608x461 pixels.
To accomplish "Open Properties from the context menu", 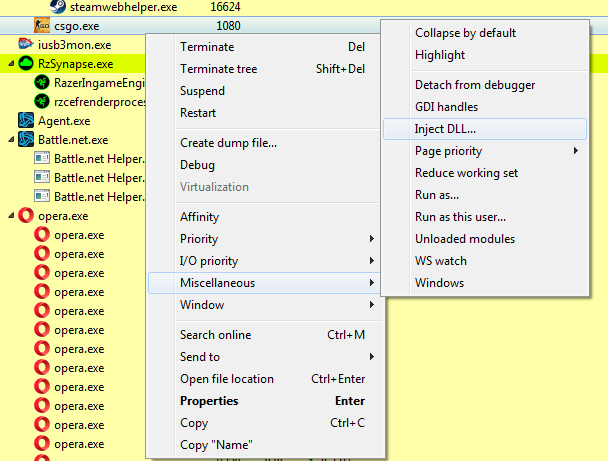I will (x=264, y=401).
